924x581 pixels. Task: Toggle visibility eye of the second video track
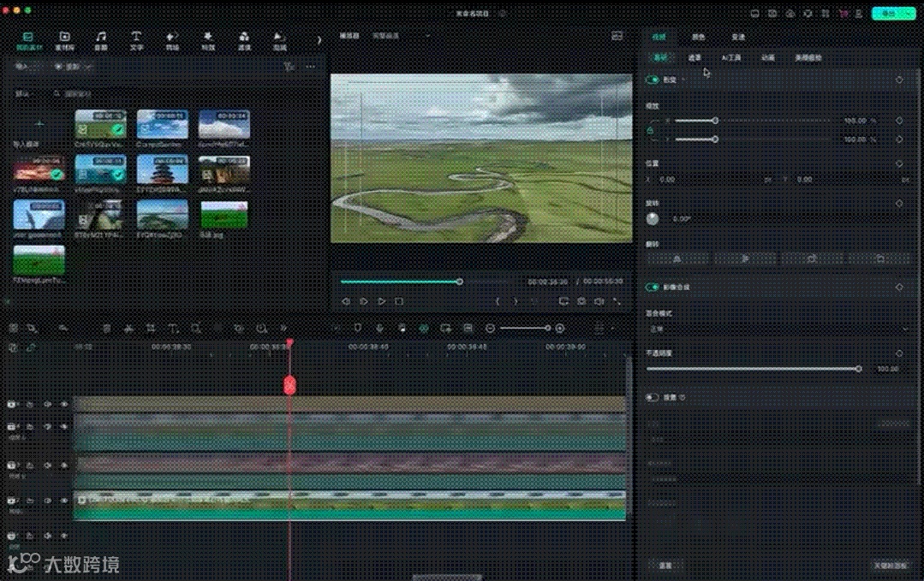pyautogui.click(x=64, y=427)
